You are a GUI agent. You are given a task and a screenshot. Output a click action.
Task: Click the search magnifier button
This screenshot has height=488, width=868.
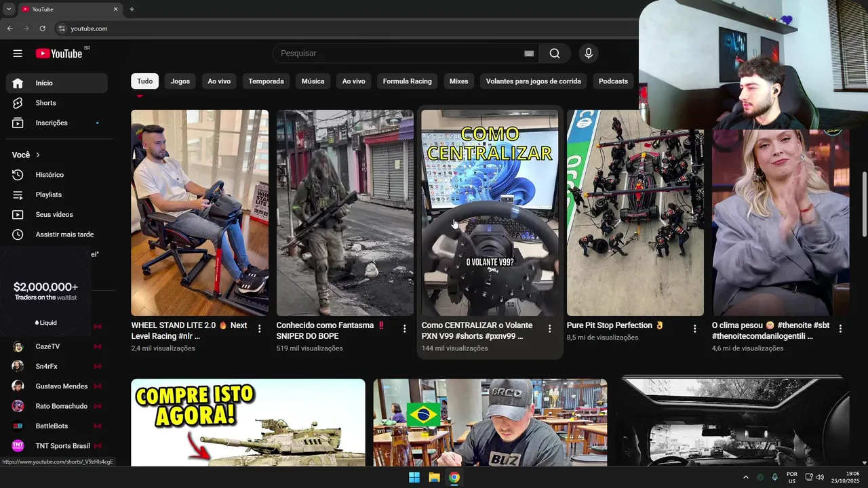click(x=555, y=54)
